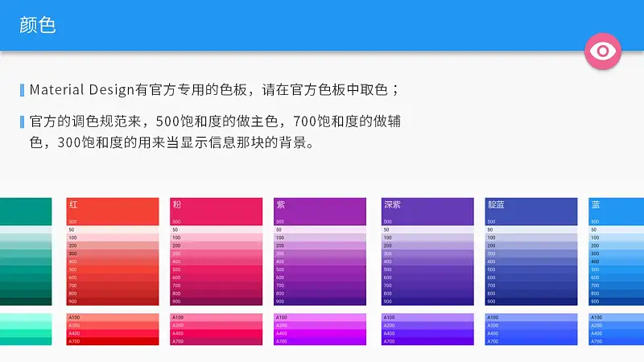Image resolution: width=644 pixels, height=362 pixels.
Task: Select the 深紫 palette header swatch
Action: 427,212
